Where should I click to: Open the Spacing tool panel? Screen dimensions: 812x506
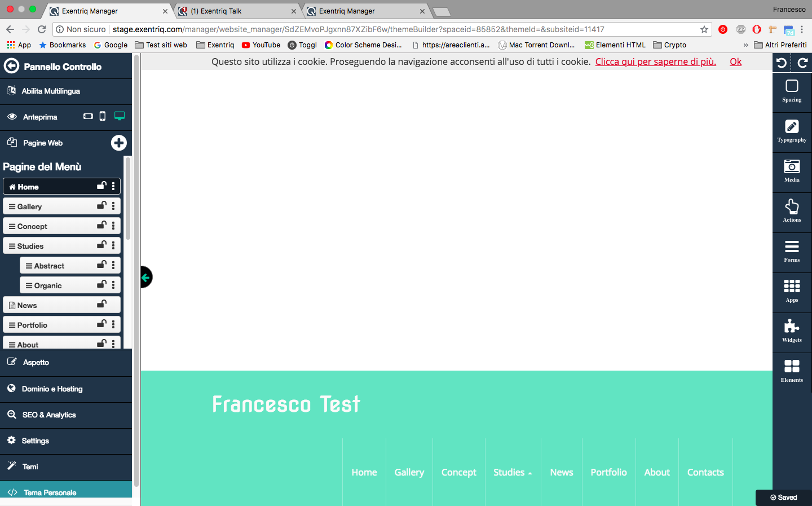792,90
